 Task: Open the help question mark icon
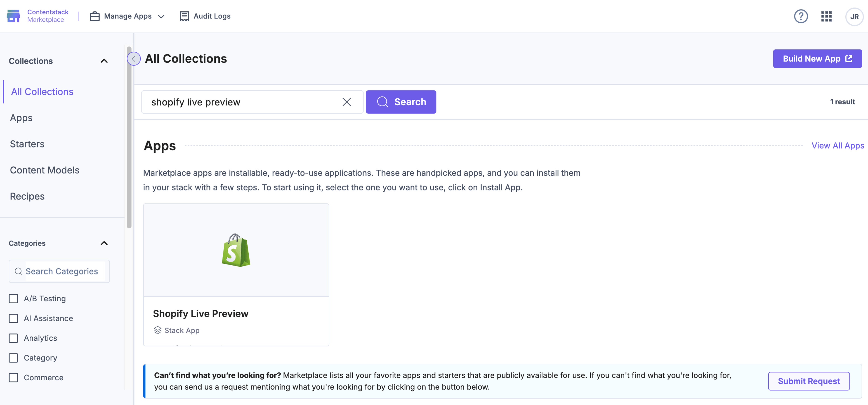[801, 16]
